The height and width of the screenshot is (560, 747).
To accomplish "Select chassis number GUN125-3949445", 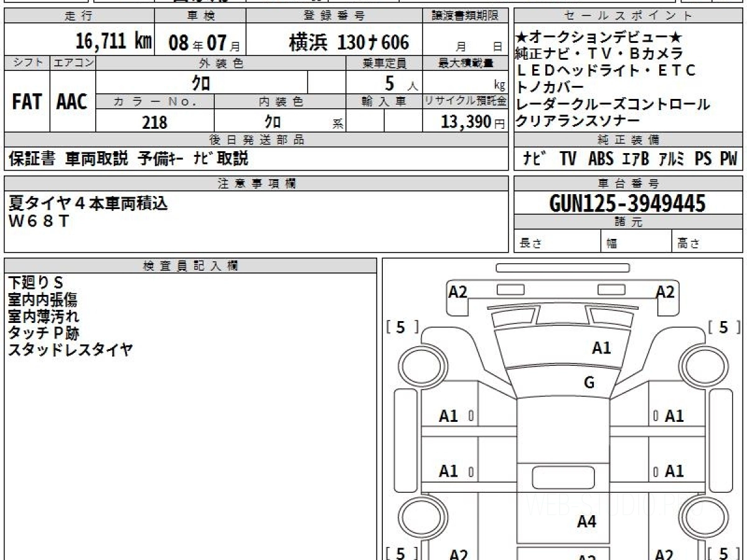I will tap(627, 203).
